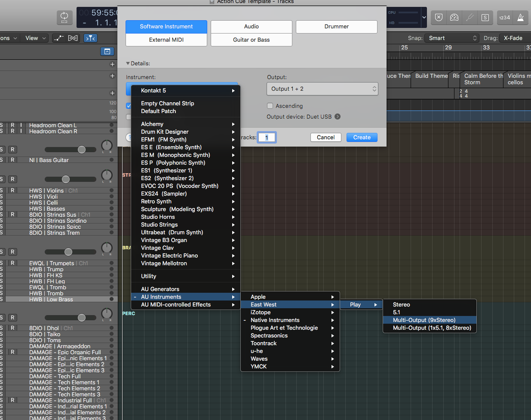531x420 pixels.
Task: Click the pan knob just above 8DIO | Dhol
Action: pos(107,314)
